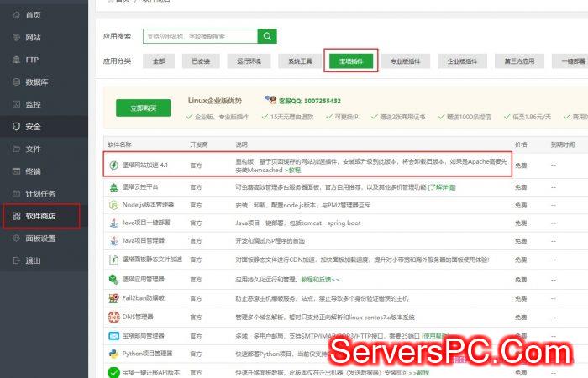
Task: Click the Java项目一键部署 icon
Action: pos(113,223)
